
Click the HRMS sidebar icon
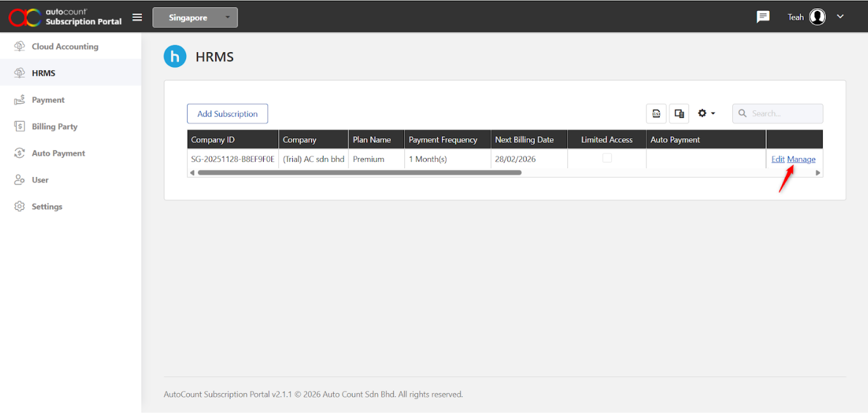click(x=20, y=73)
